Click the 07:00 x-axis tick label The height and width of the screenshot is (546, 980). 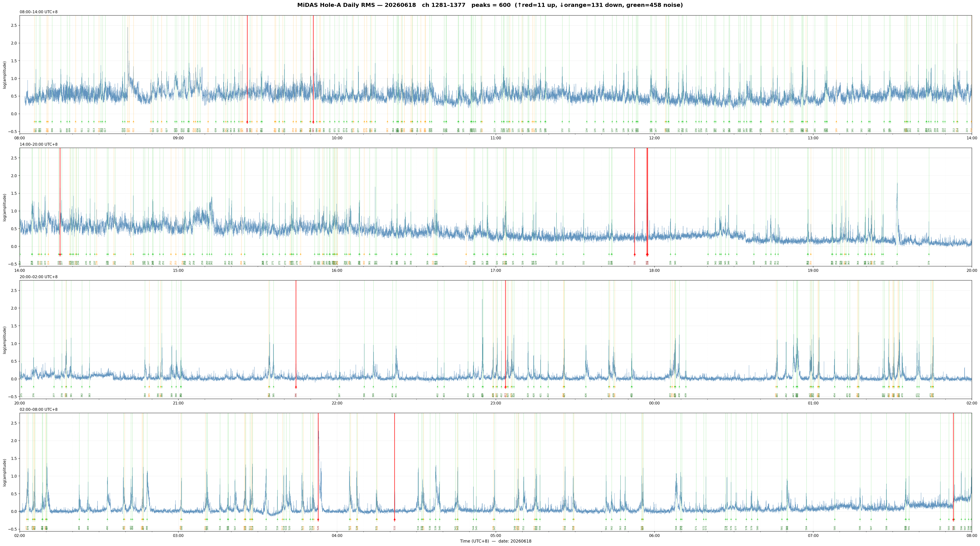(x=813, y=536)
